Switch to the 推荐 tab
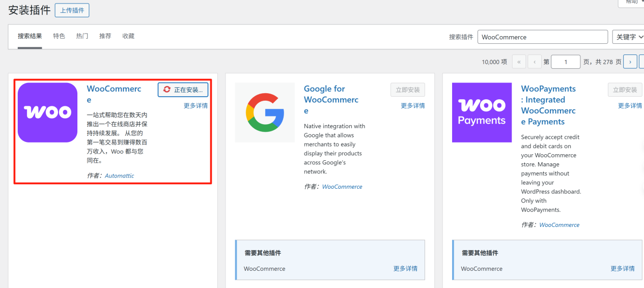This screenshot has height=288, width=644. (x=105, y=36)
